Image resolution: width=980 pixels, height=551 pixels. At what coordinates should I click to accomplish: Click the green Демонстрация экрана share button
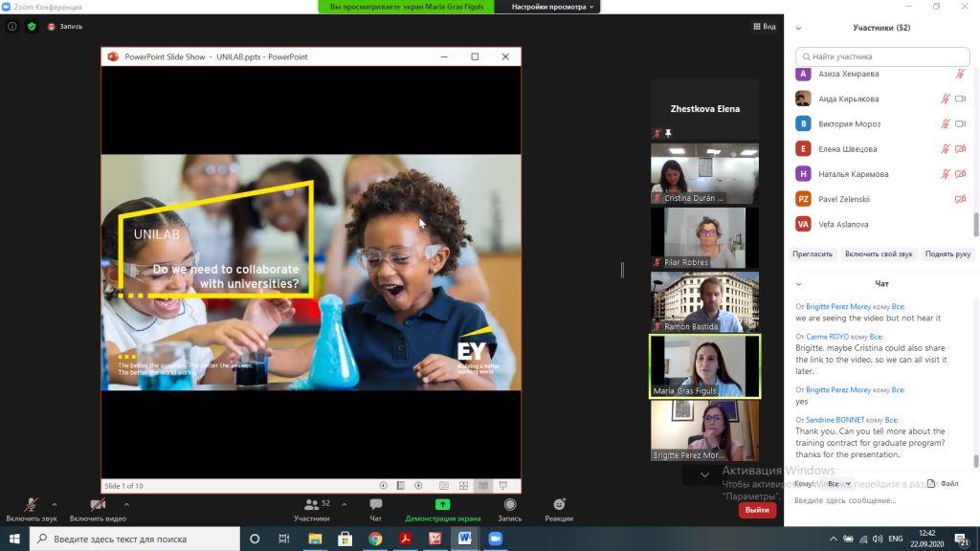coord(442,510)
